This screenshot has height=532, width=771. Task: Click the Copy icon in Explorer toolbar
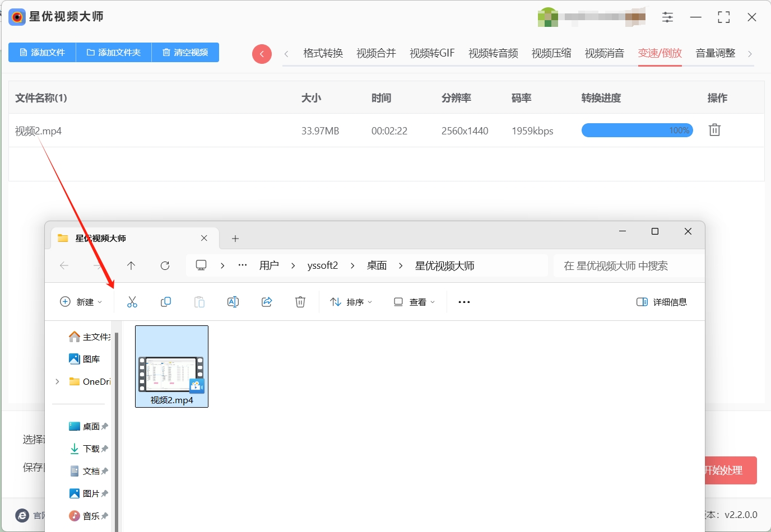(166, 302)
